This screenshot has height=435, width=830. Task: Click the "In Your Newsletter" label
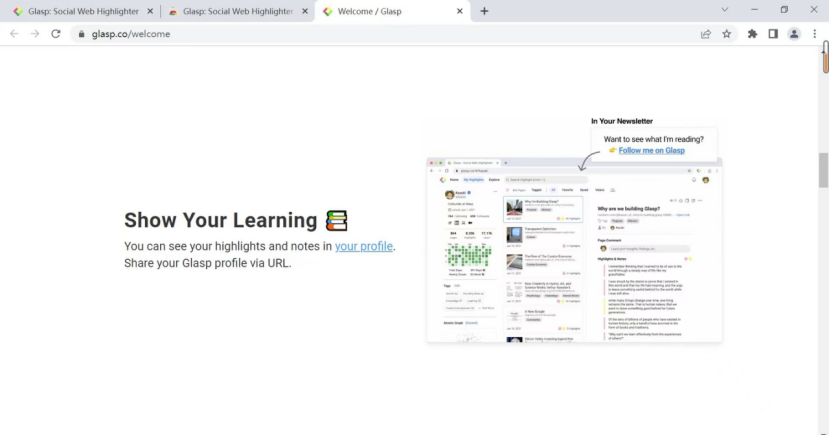point(621,121)
